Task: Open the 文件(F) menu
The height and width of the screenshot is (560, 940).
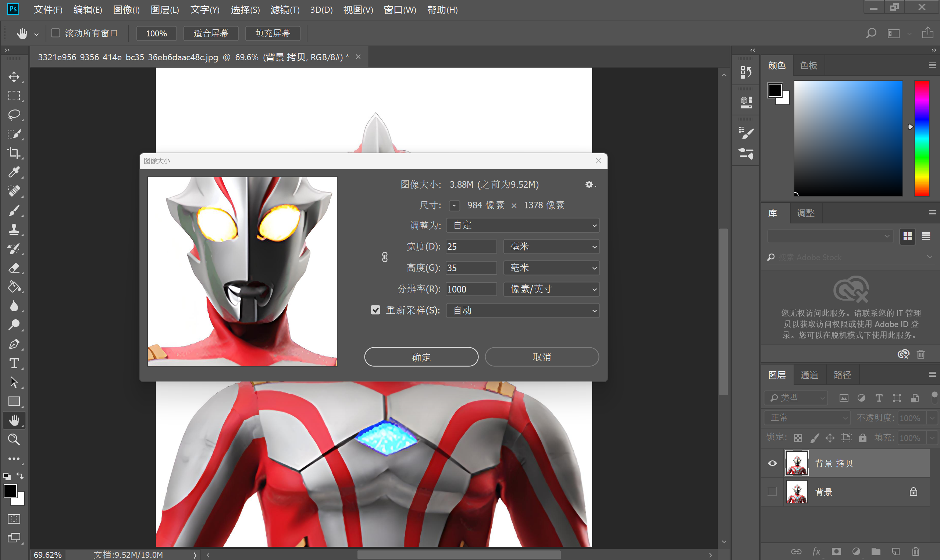Action: tap(48, 10)
